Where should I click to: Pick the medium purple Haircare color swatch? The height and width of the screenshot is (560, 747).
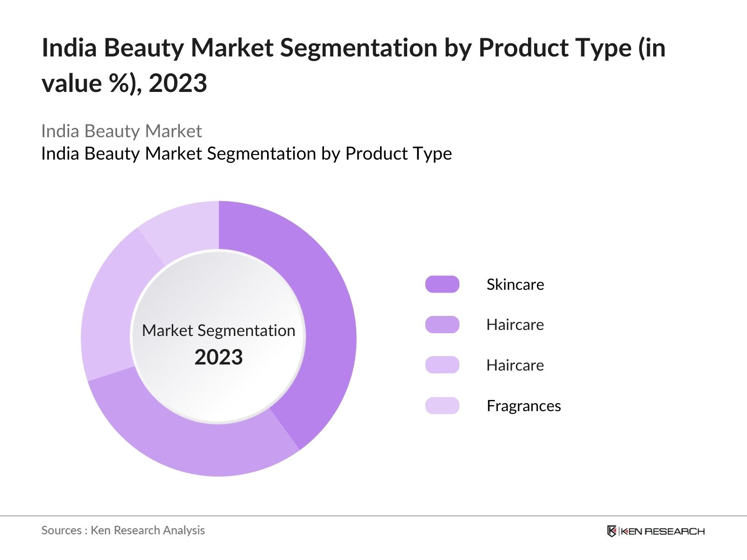(442, 325)
